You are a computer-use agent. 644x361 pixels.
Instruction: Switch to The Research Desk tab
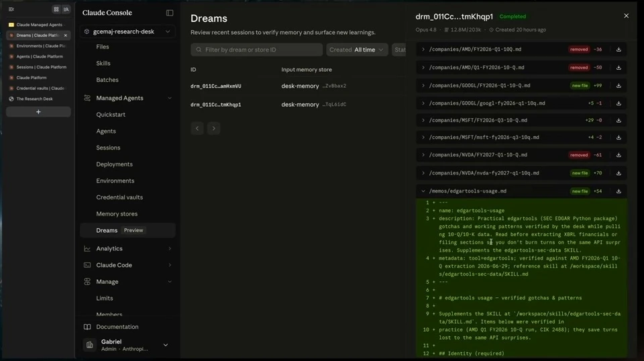38,99
